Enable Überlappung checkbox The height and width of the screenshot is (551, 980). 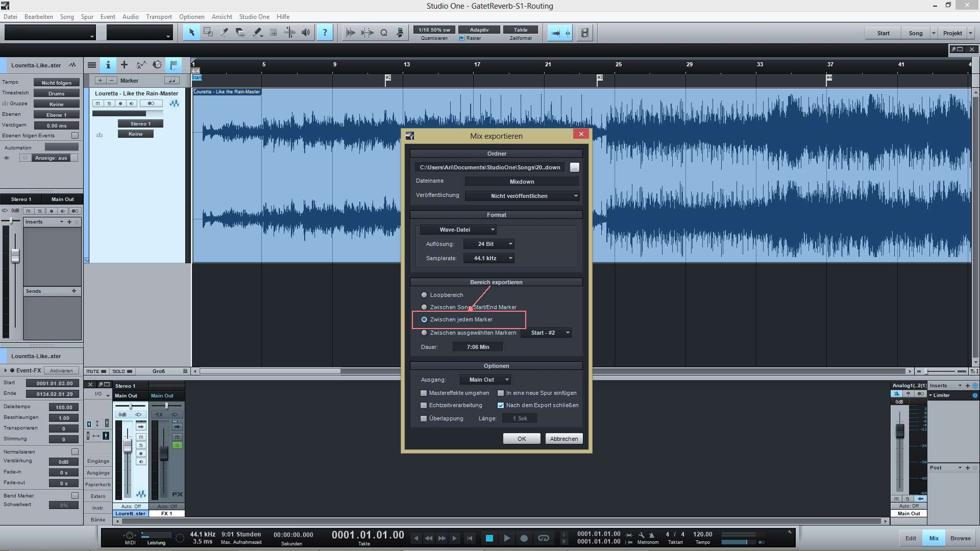[423, 418]
